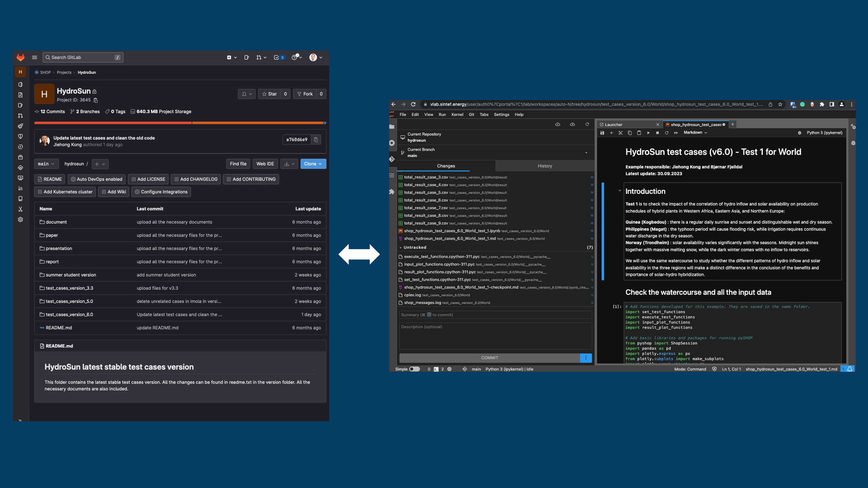
Task: Click the Web IDE button
Action: (x=265, y=164)
